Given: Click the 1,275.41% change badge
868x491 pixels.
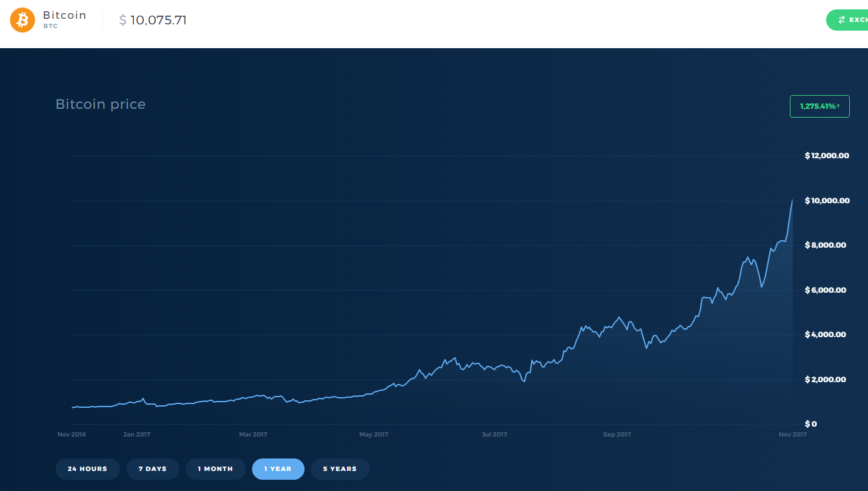Looking at the screenshot, I should [x=820, y=106].
